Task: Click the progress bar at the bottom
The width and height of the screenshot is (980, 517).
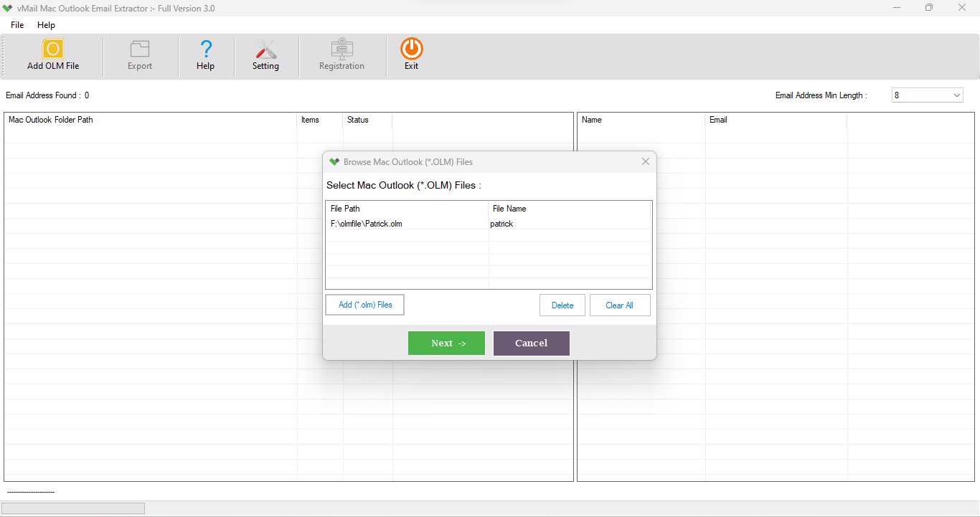Action: point(72,508)
